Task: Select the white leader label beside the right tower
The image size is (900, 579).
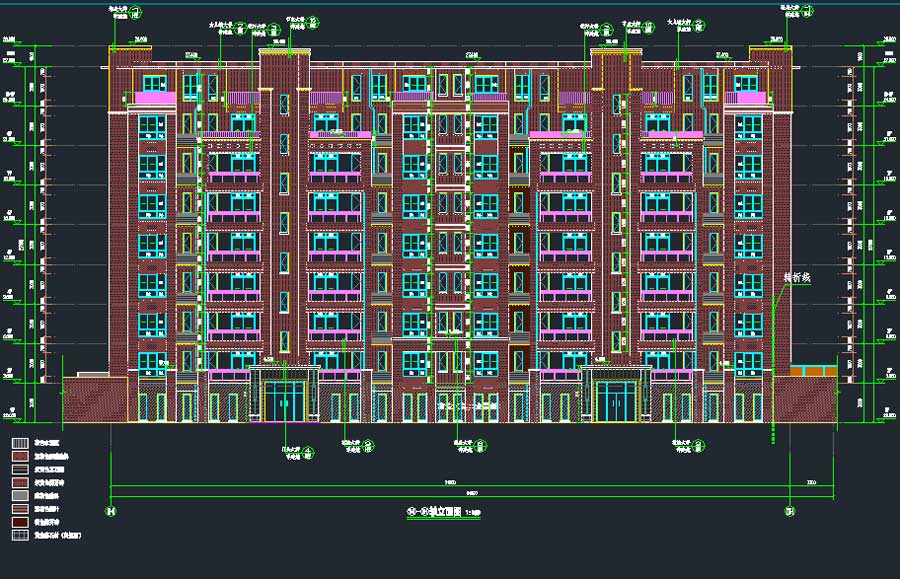Action: 797,277
